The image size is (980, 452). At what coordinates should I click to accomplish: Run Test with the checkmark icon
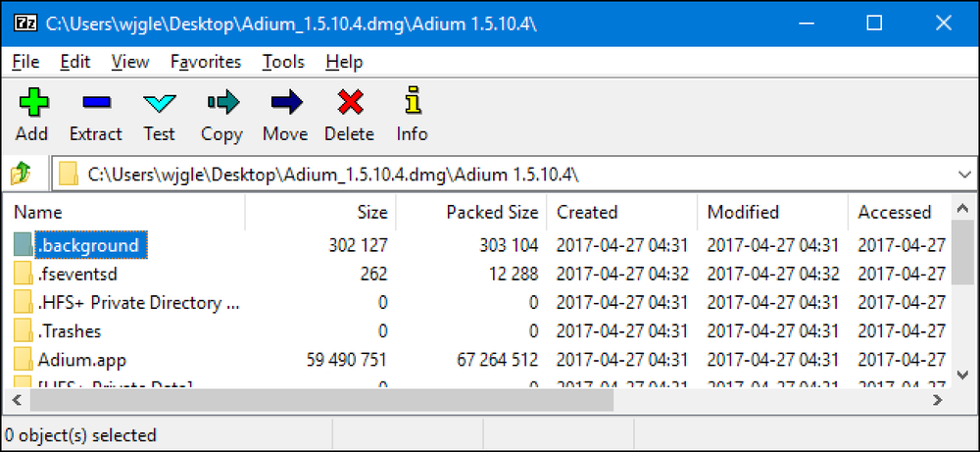pos(160,103)
